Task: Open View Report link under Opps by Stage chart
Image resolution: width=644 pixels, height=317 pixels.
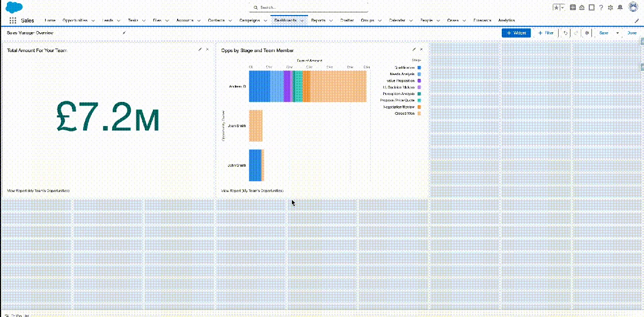Action: tap(252, 191)
